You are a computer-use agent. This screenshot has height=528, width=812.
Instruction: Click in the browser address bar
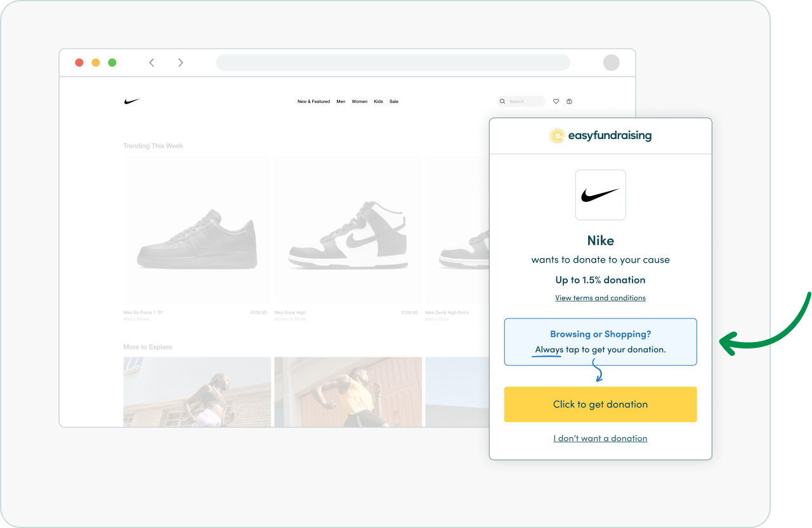pyautogui.click(x=393, y=63)
